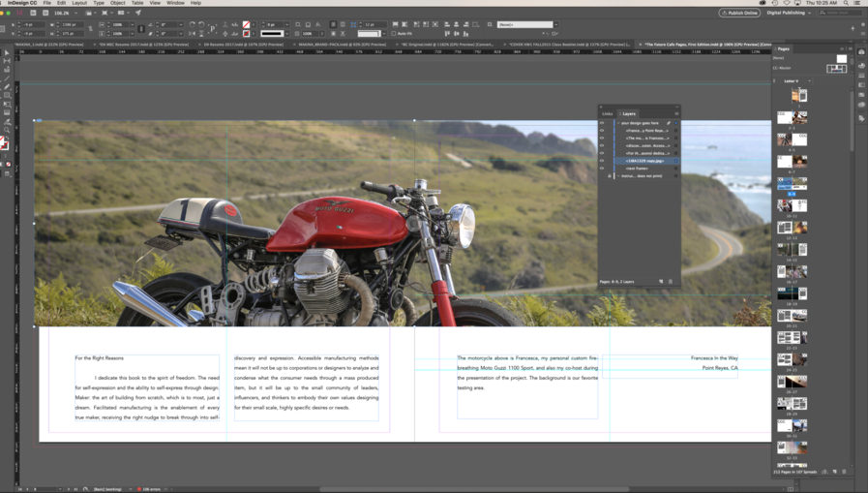Screen dimensions: 868x493
Task: Click the create new layer icon
Action: [x=662, y=282]
